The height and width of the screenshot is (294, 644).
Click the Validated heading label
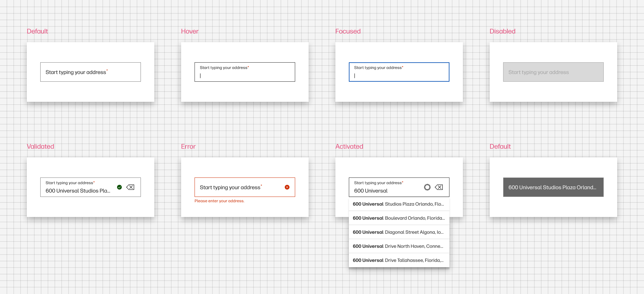40,146
